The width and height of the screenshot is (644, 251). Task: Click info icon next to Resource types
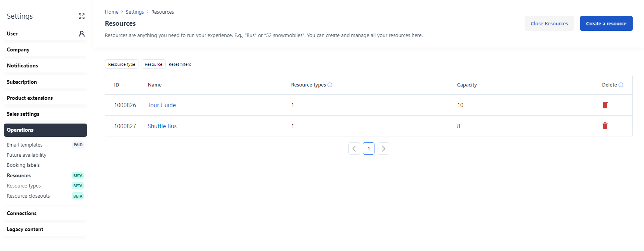330,85
